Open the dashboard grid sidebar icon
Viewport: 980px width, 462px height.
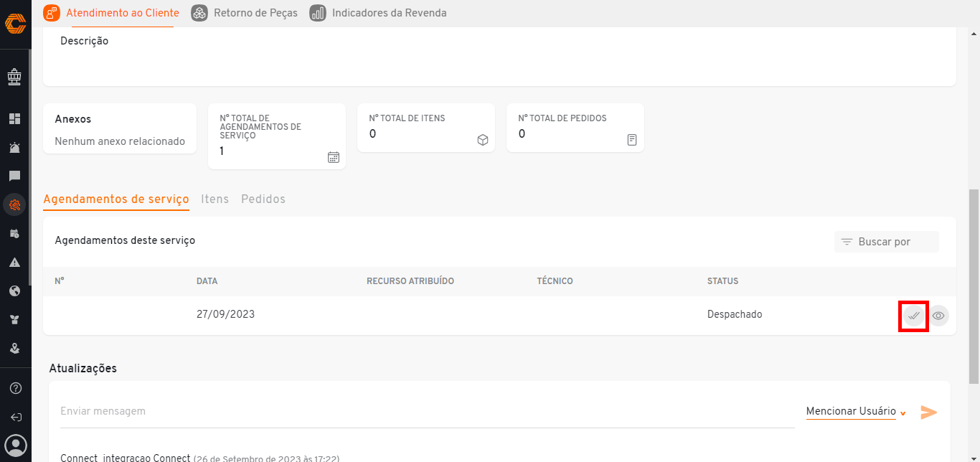[x=14, y=119]
